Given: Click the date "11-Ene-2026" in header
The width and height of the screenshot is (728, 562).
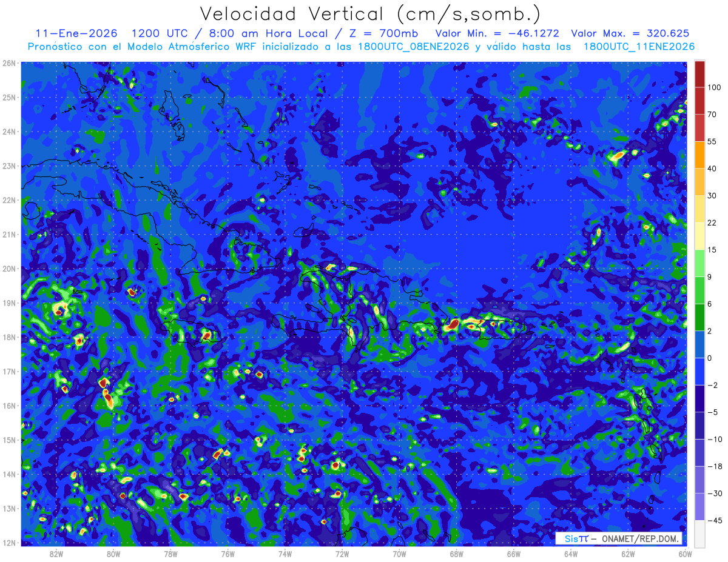Looking at the screenshot, I should coord(76,33).
